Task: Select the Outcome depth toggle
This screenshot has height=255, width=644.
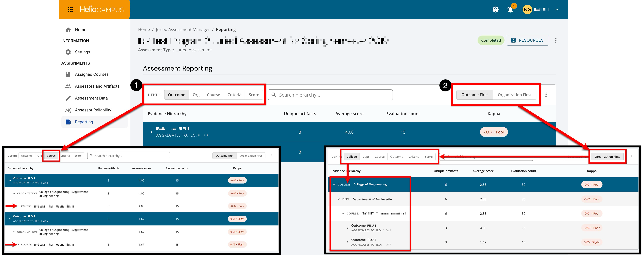Action: point(177,95)
